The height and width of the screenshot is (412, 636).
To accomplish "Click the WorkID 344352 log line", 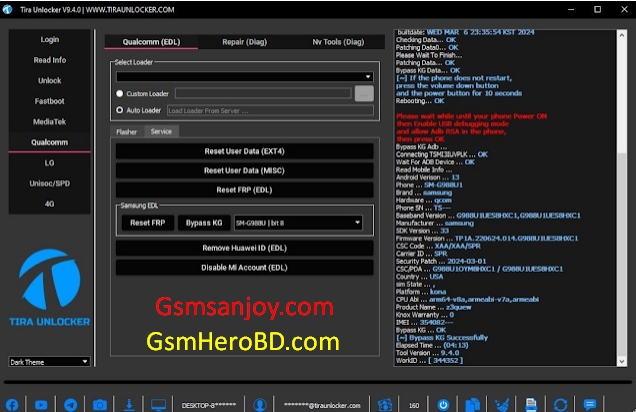I will pyautogui.click(x=429, y=360).
